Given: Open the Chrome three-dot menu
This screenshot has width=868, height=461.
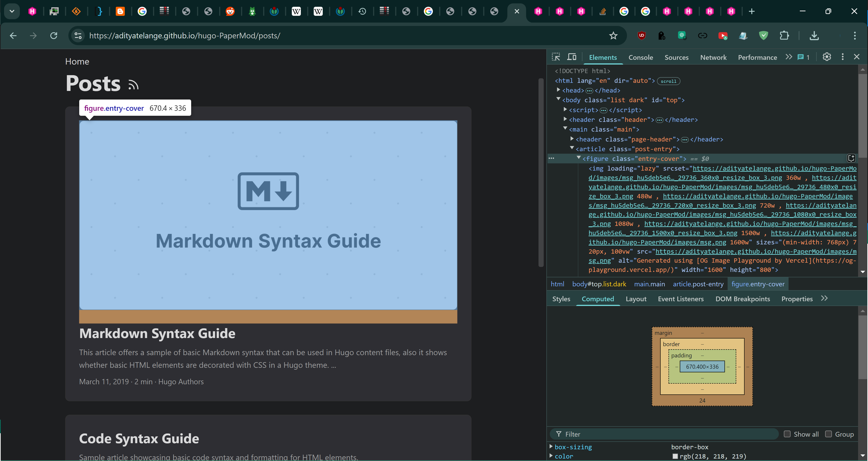Looking at the screenshot, I should [855, 35].
